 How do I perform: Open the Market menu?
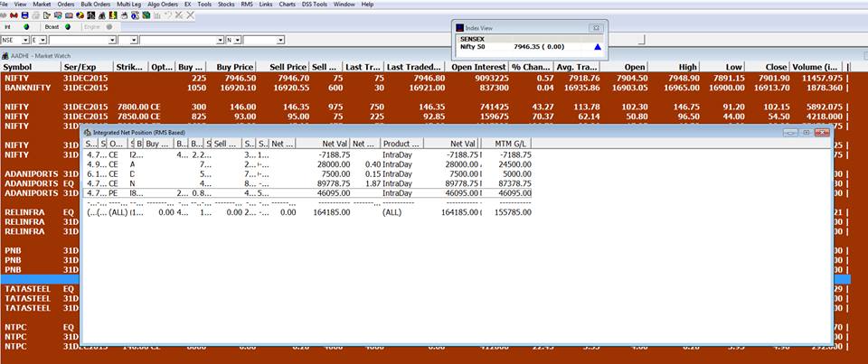point(42,4)
